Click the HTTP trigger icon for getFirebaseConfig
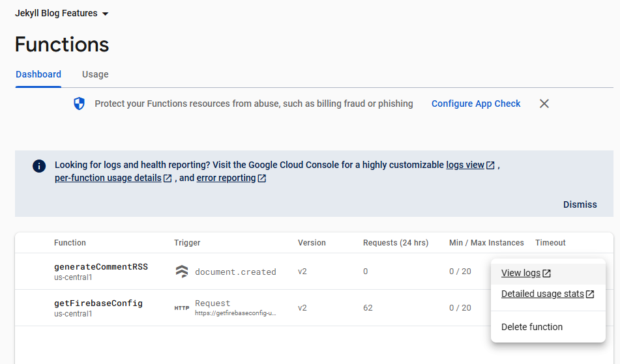Screen dimensions: 620x364 [182, 308]
